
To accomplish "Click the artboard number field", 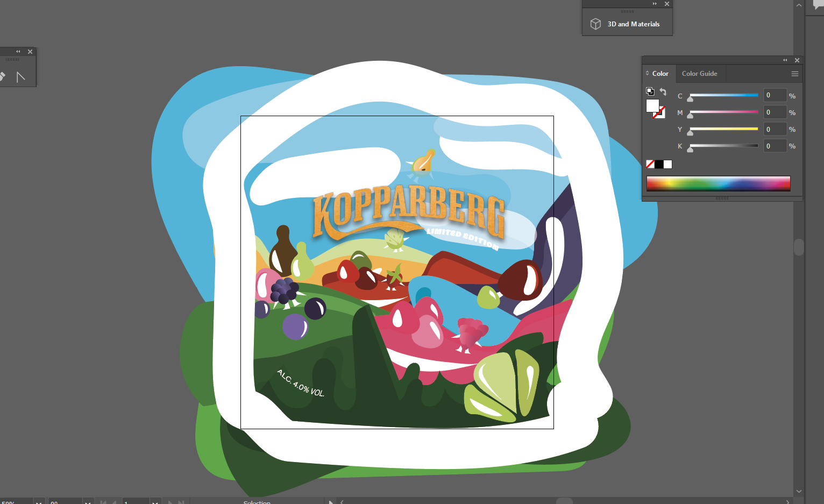I will pyautogui.click(x=136, y=502).
